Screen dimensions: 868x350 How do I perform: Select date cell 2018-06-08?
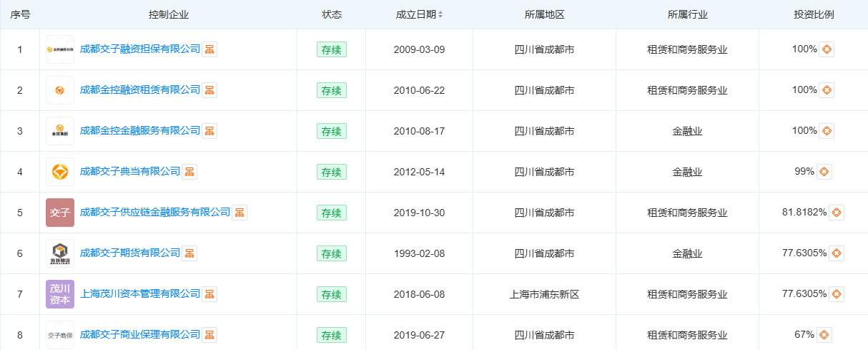click(x=419, y=294)
